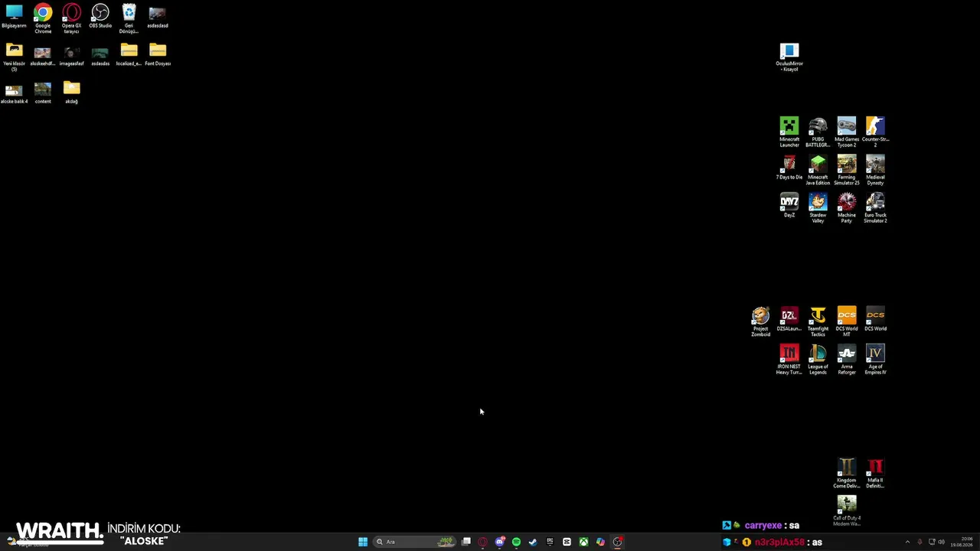Open the Windows Start menu
Image resolution: width=980 pixels, height=551 pixels.
(x=363, y=542)
